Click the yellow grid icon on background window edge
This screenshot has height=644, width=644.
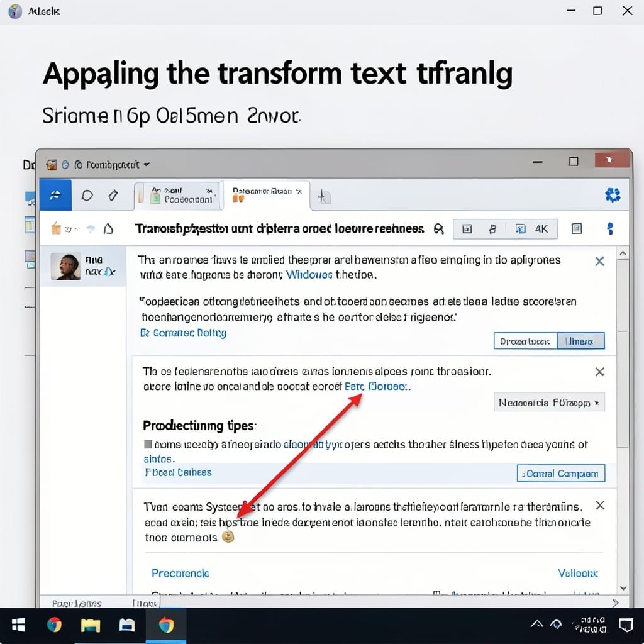tap(30, 225)
